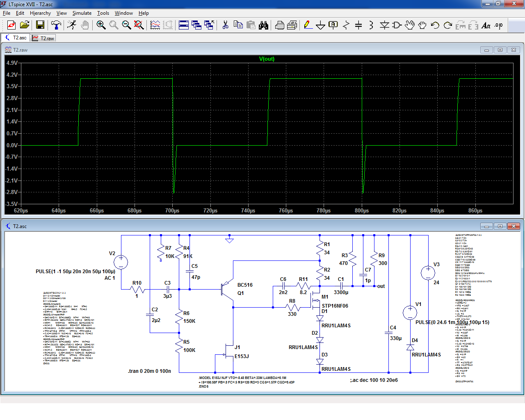This screenshot has width=525, height=420.
Task: Click the ;.ac dec 100 10 20e6 comment
Action: point(374,380)
